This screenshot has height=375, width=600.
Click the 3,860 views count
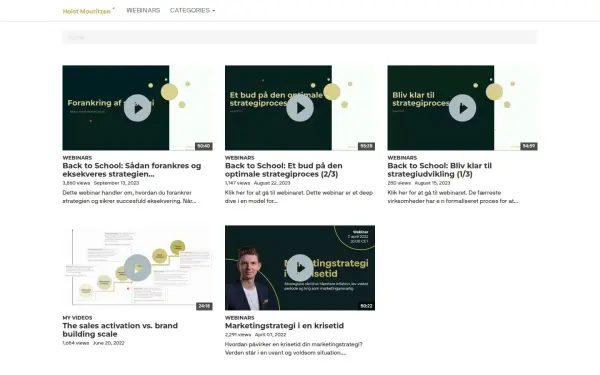(x=76, y=183)
